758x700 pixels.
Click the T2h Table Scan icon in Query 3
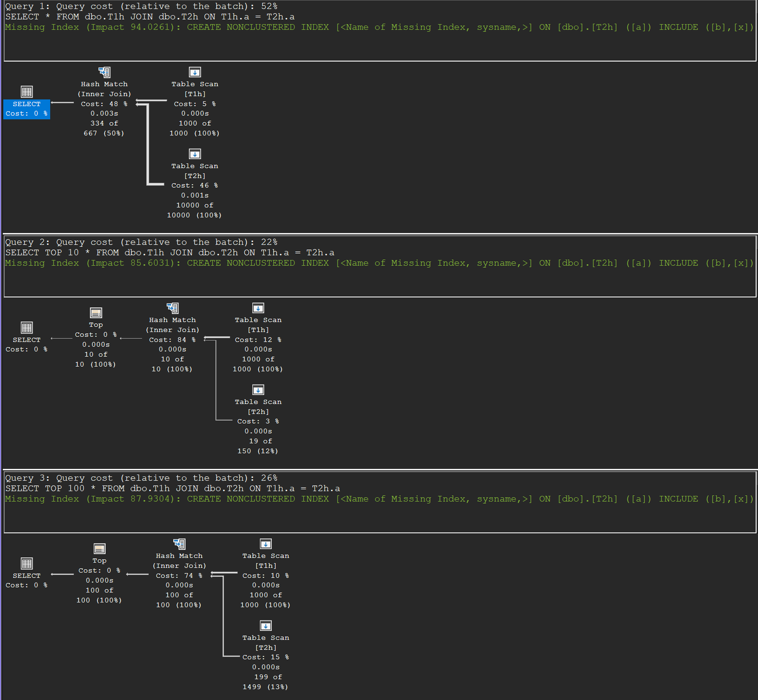pos(266,626)
